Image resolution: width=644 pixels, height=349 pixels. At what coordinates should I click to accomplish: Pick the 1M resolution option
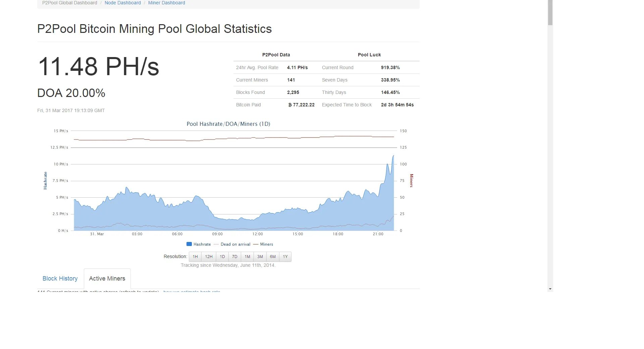tap(247, 257)
